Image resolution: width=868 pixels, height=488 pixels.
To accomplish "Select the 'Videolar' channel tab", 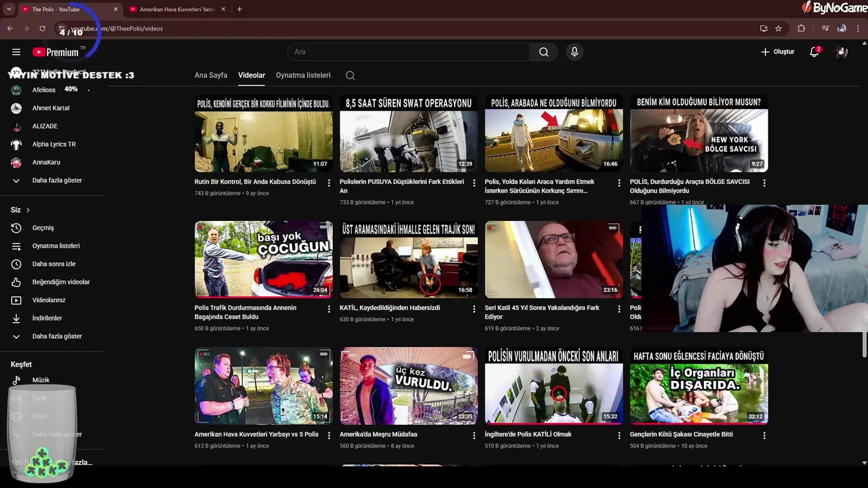I will click(252, 75).
